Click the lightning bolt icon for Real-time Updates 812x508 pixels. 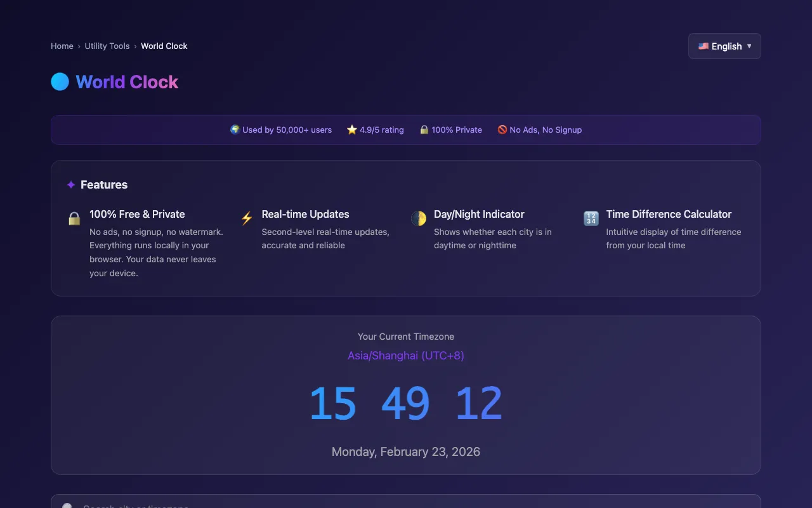tap(247, 218)
